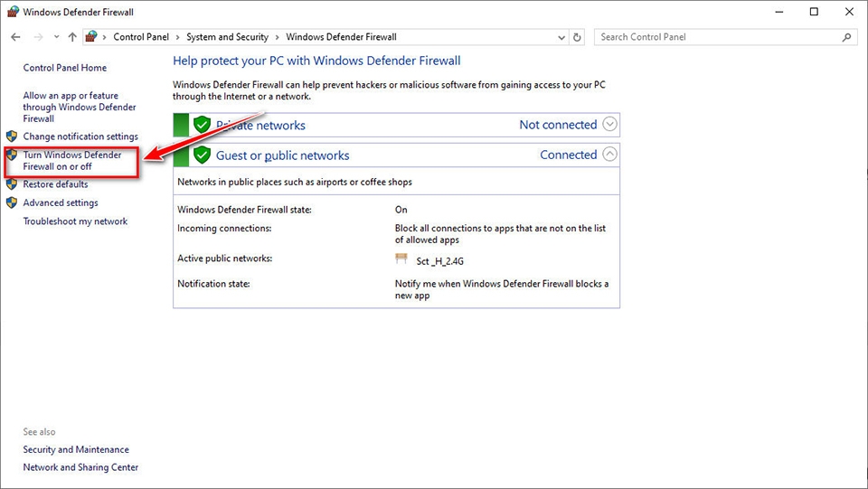Click shield icon beside Restore defaults
868x489 pixels.
12,183
